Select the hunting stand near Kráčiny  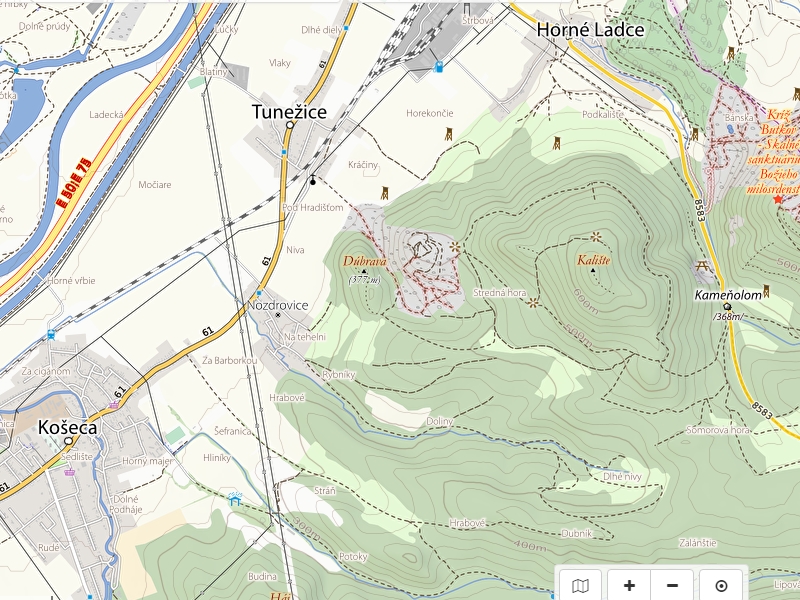point(385,193)
